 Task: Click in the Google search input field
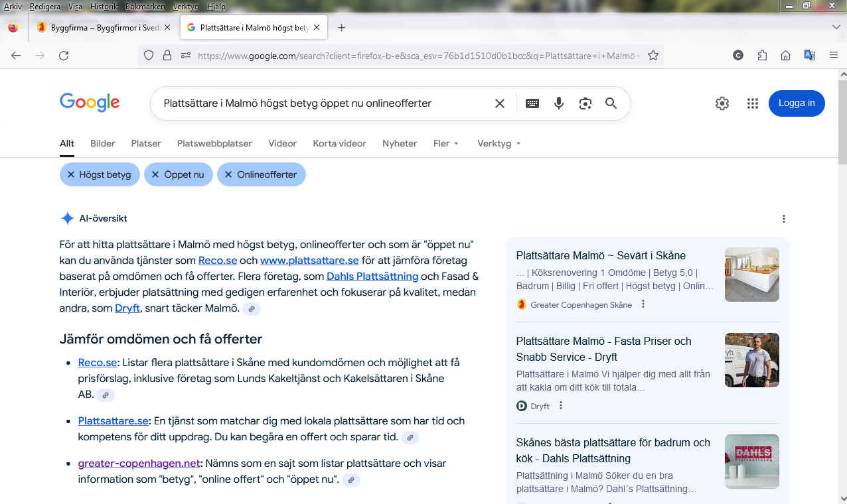pyautogui.click(x=319, y=103)
